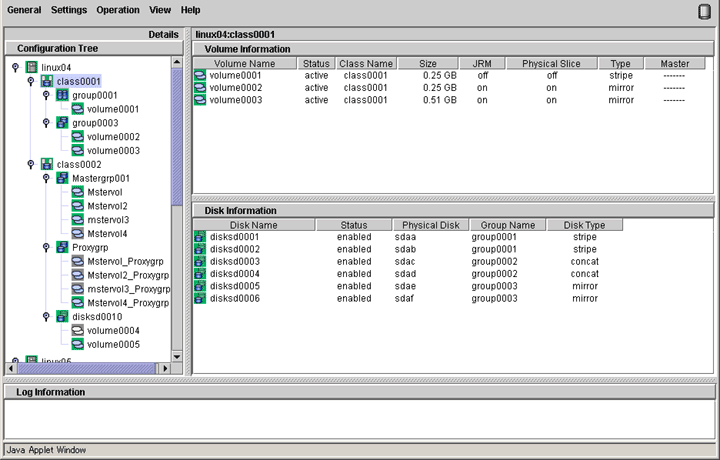Viewport: 720px width, 460px height.
Task: Click the class0001 class icon in tree
Action: (x=47, y=81)
